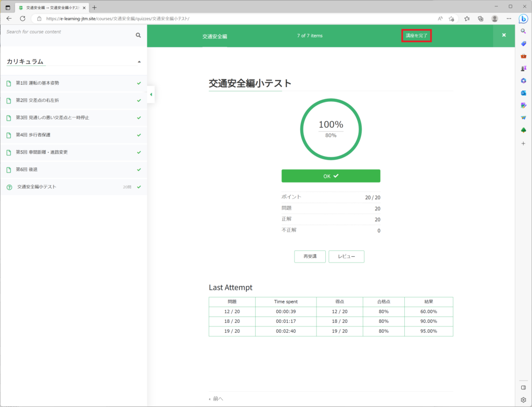532x407 pixels.
Task: Click the search magnifier in course sidebar
Action: coord(138,35)
